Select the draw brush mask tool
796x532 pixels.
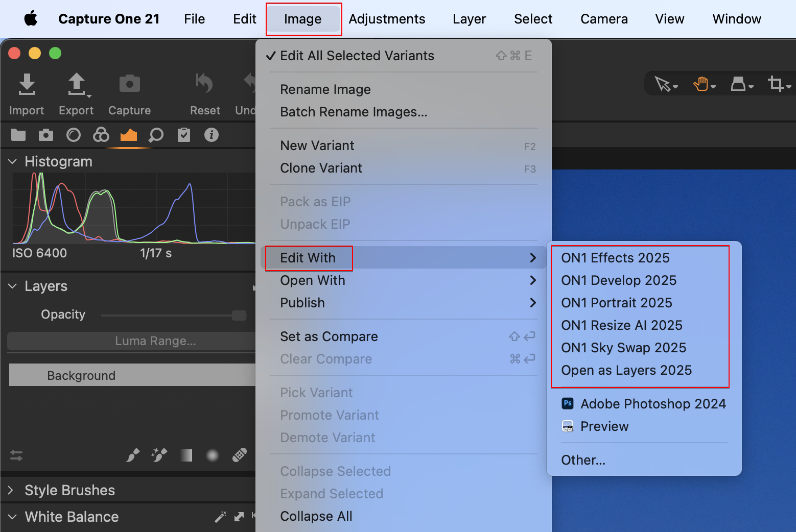(x=133, y=455)
